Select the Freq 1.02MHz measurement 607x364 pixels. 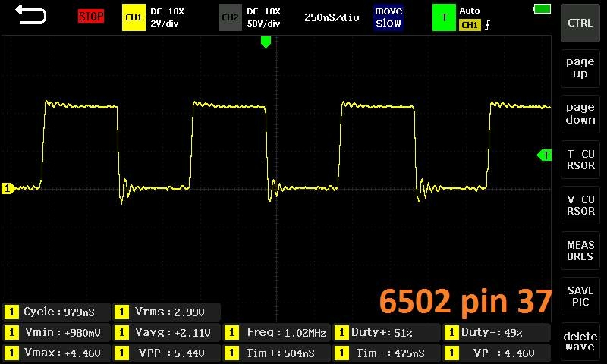(x=276, y=333)
